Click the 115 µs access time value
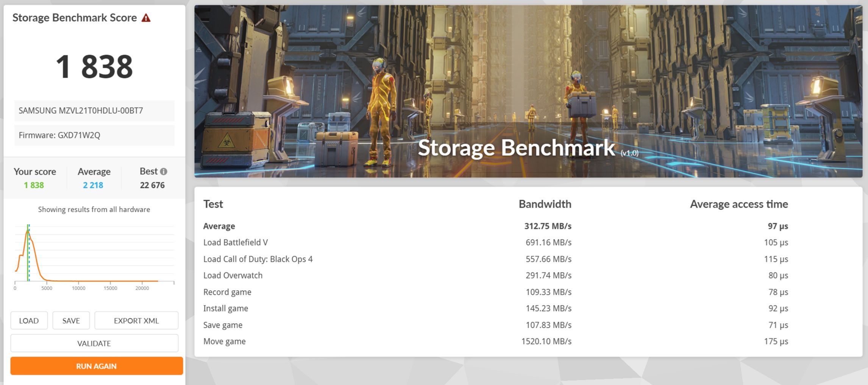This screenshot has height=385, width=868. (x=776, y=259)
